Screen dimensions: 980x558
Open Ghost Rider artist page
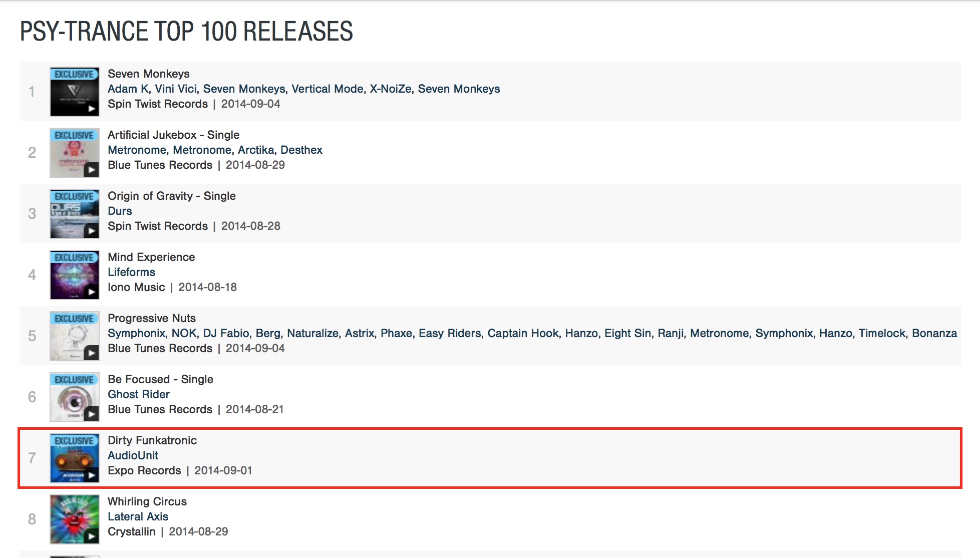(138, 394)
